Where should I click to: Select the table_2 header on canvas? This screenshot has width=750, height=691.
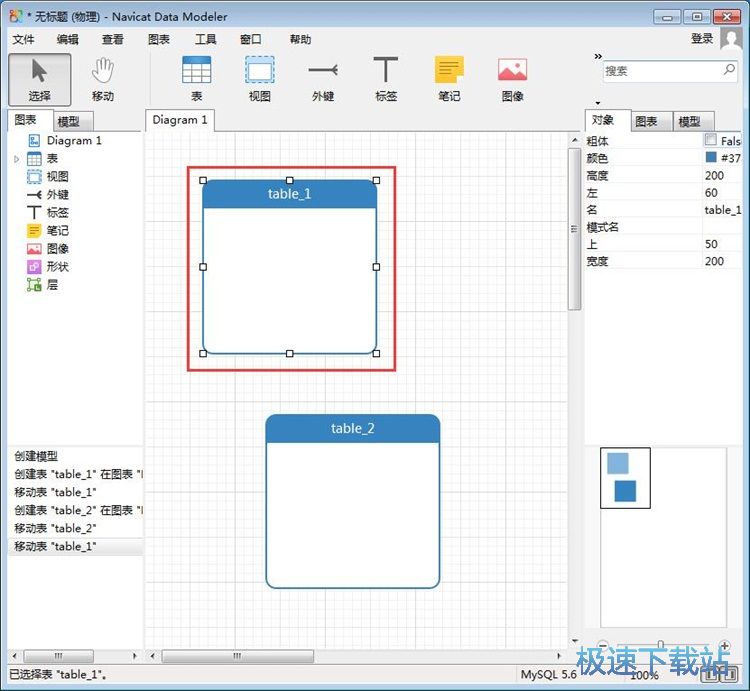(x=352, y=428)
